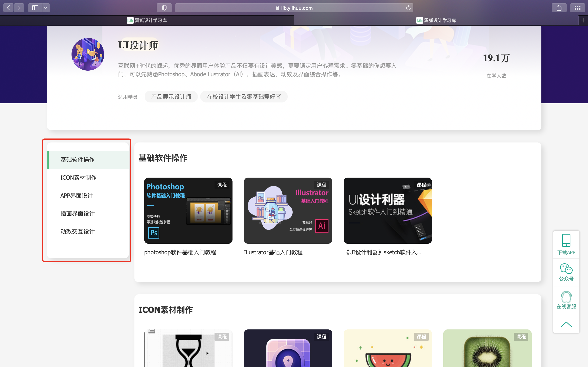Select ICON素材制作 in the side menu
This screenshot has height=367, width=588.
point(78,177)
